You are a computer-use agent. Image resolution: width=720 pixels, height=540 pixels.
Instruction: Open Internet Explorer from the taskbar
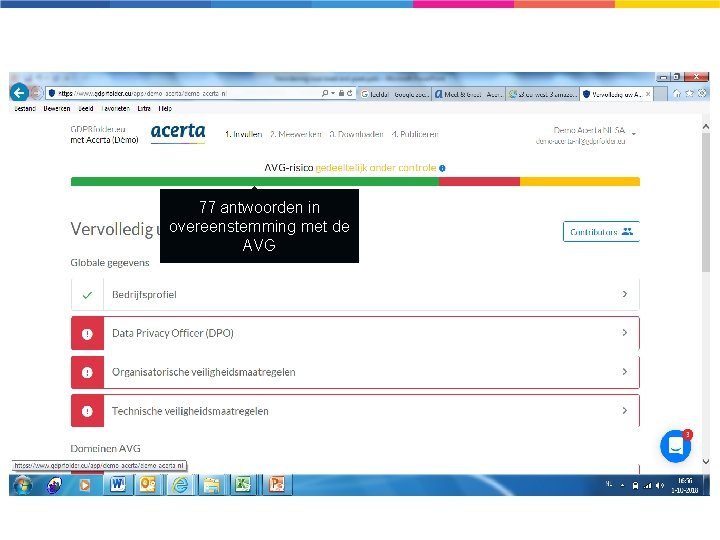click(x=180, y=484)
